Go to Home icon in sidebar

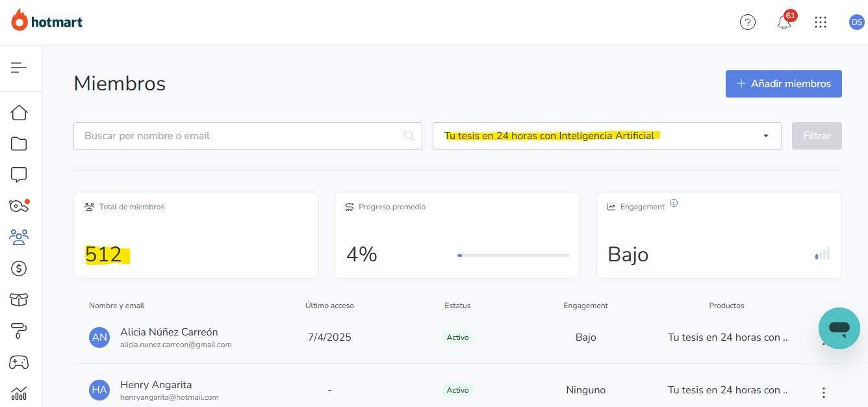[19, 112]
